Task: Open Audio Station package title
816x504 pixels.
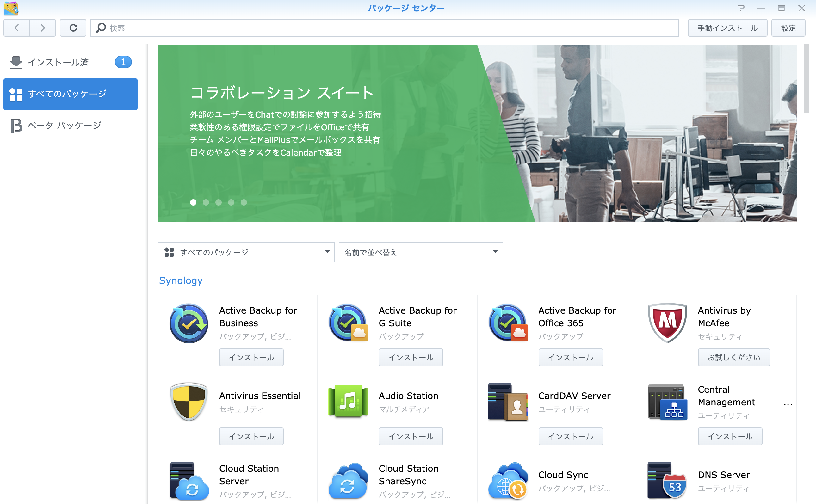Action: tap(408, 396)
